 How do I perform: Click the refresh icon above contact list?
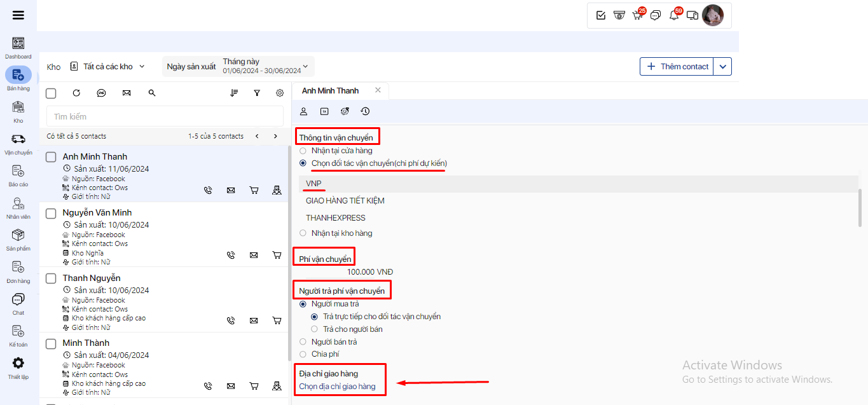pos(76,93)
